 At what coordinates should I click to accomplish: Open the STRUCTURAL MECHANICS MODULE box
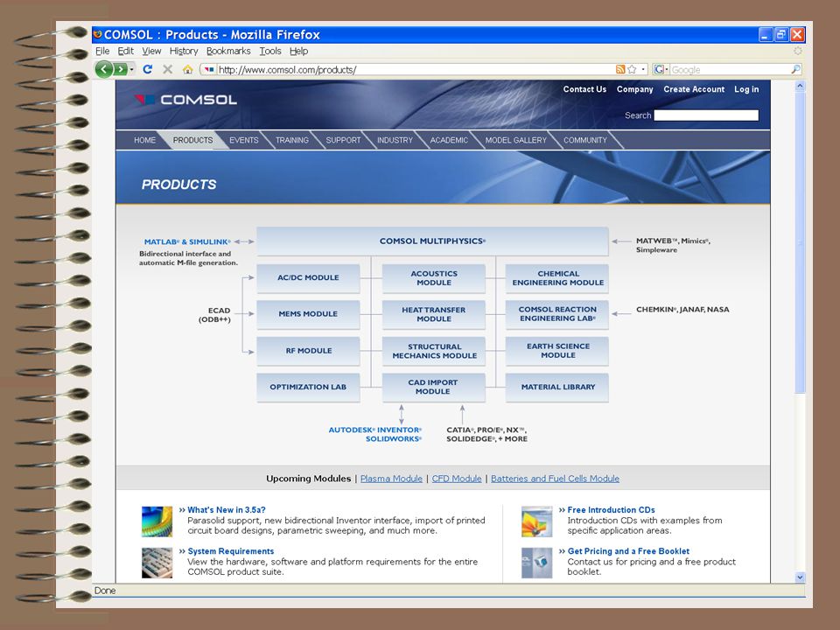433,351
